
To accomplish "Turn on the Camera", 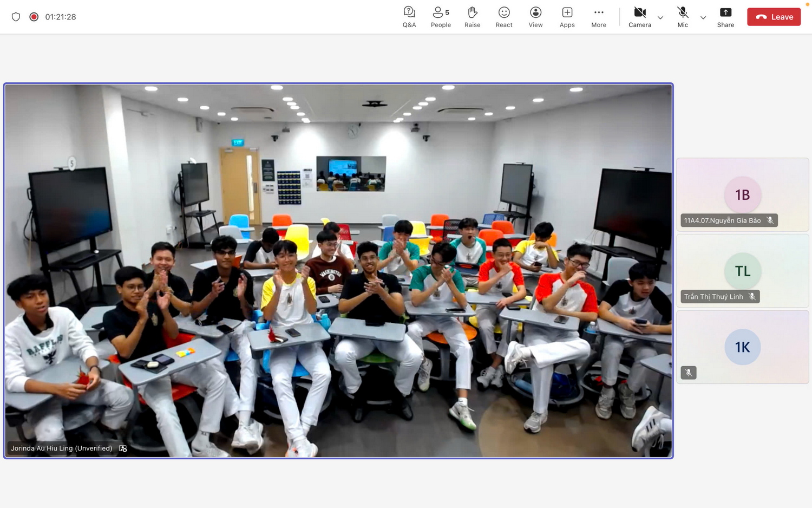I will 640,17.
